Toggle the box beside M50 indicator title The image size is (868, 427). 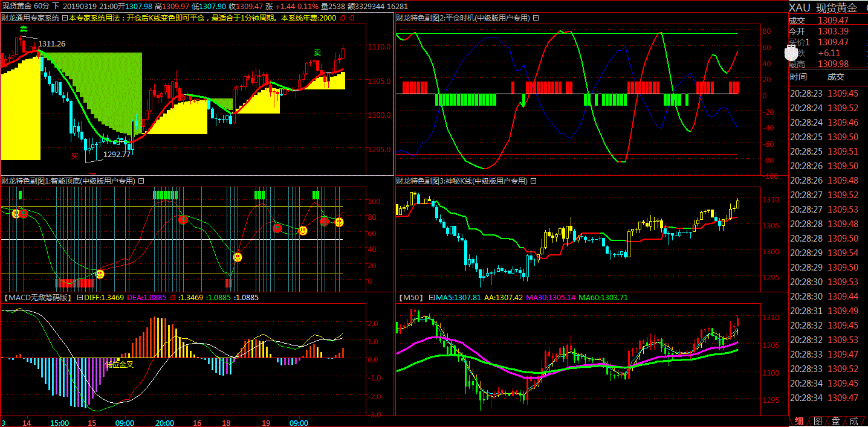tap(432, 297)
